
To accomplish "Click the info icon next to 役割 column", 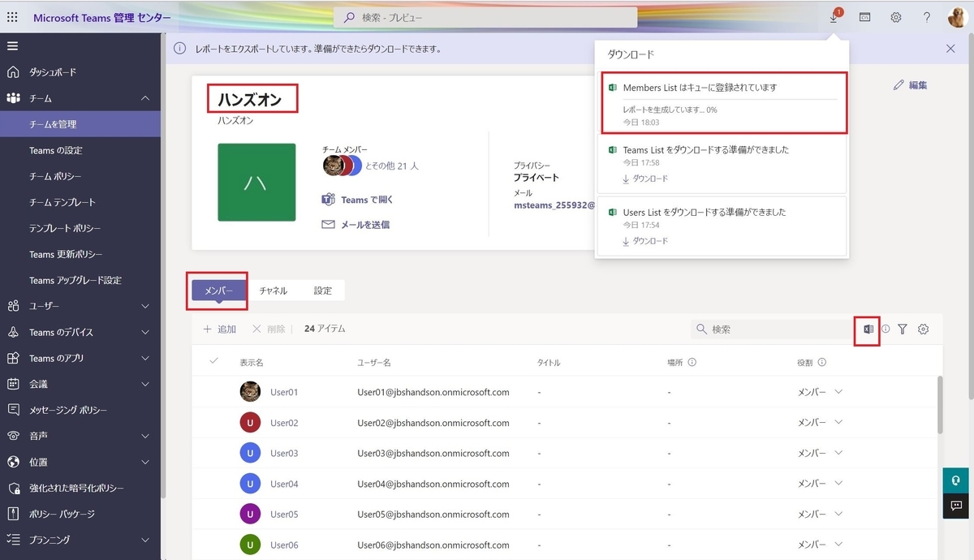I will pos(822,363).
